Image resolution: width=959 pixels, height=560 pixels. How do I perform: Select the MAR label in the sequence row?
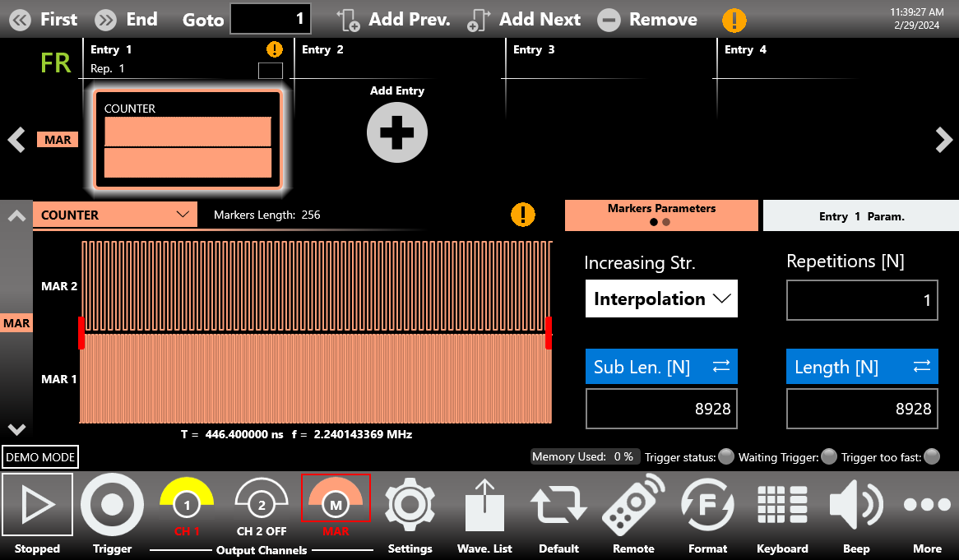click(x=58, y=140)
